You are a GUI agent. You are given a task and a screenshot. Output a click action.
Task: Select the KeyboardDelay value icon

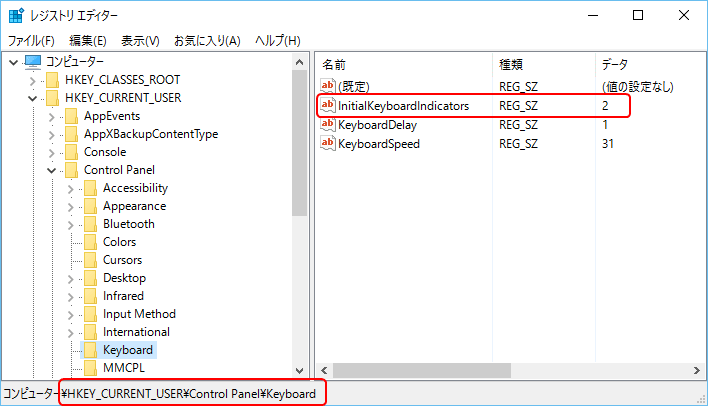click(328, 125)
